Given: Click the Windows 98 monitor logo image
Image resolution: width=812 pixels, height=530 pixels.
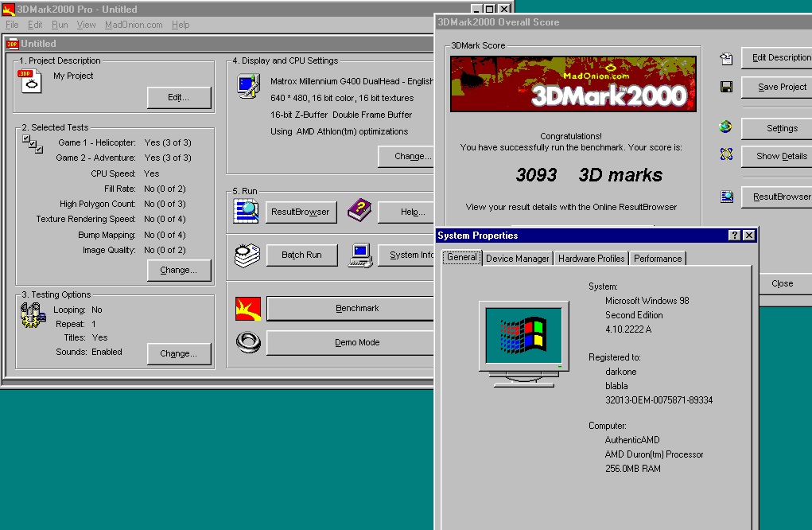Looking at the screenshot, I should pos(523,344).
